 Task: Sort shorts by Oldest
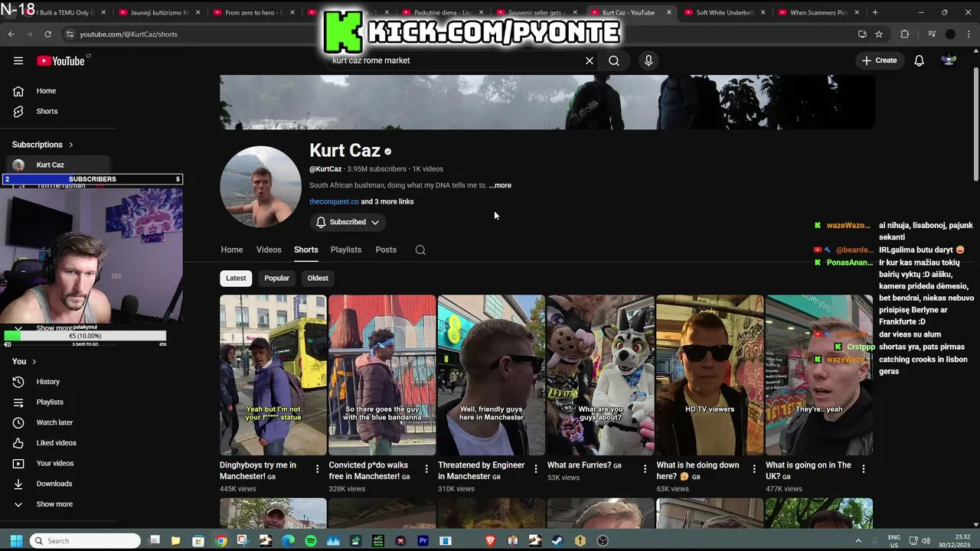point(318,278)
